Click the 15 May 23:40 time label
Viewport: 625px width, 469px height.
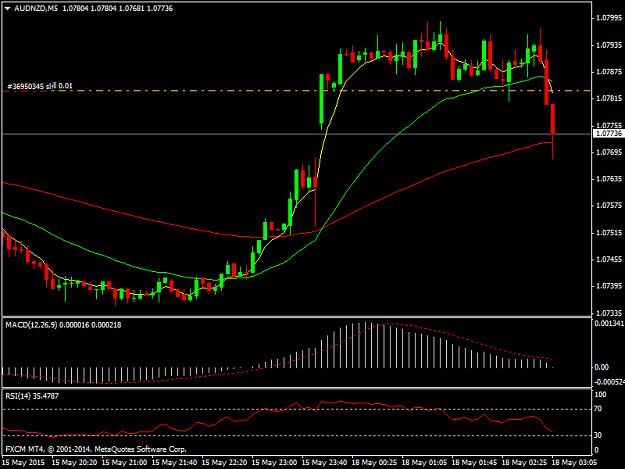pos(324,463)
